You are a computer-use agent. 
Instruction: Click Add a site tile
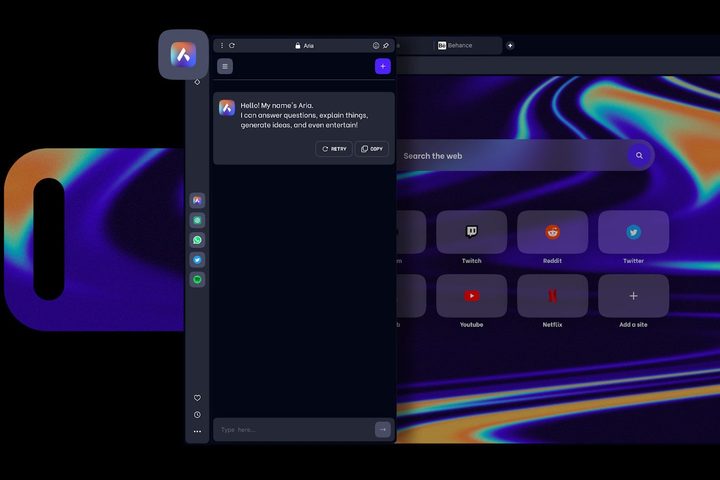pos(633,296)
